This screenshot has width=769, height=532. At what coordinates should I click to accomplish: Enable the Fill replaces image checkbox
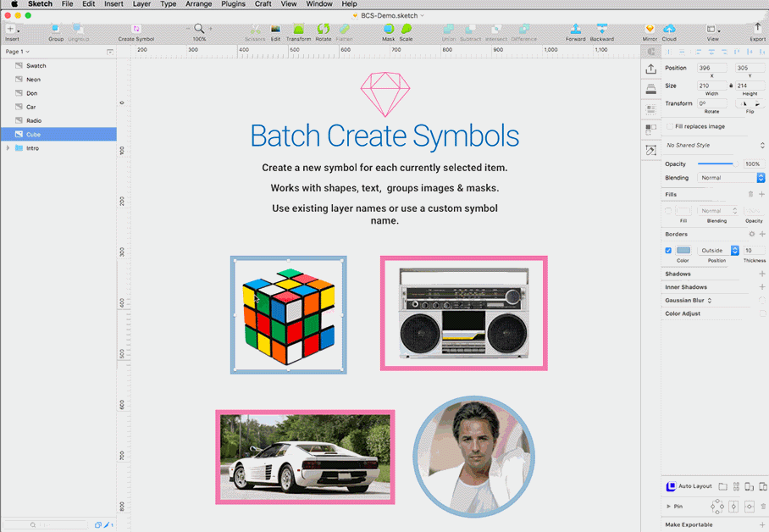[x=670, y=126]
